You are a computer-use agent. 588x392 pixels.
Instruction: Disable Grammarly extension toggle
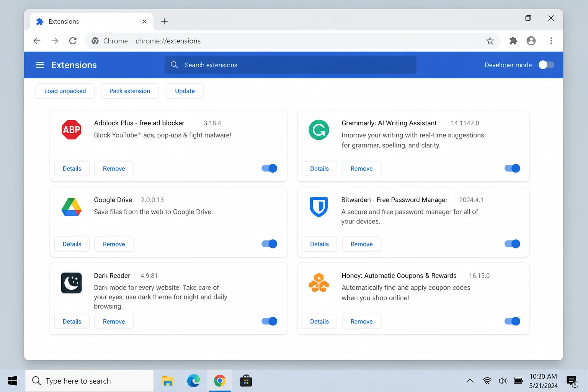point(512,168)
